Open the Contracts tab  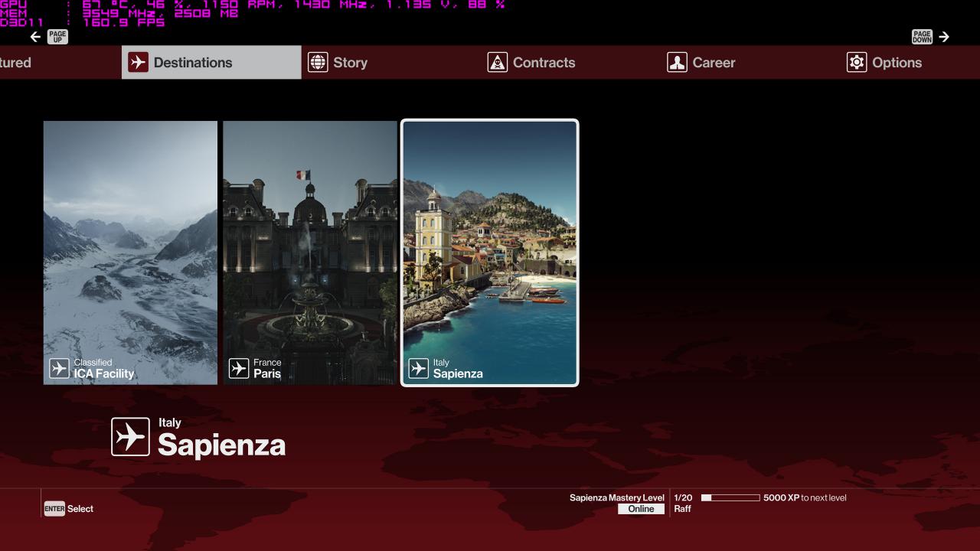[x=570, y=62]
